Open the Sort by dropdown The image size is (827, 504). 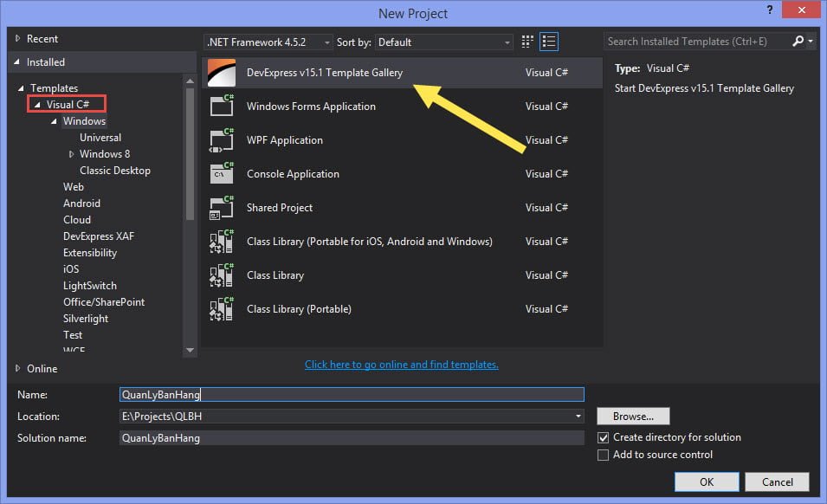444,42
